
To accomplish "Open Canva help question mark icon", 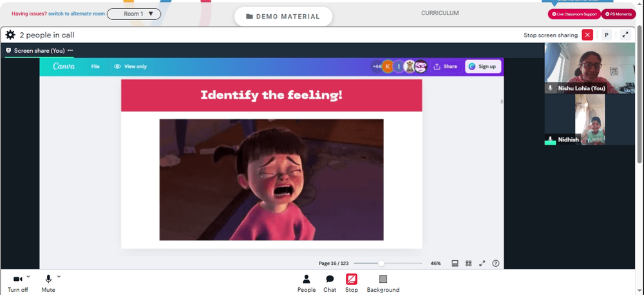I will coord(496,263).
